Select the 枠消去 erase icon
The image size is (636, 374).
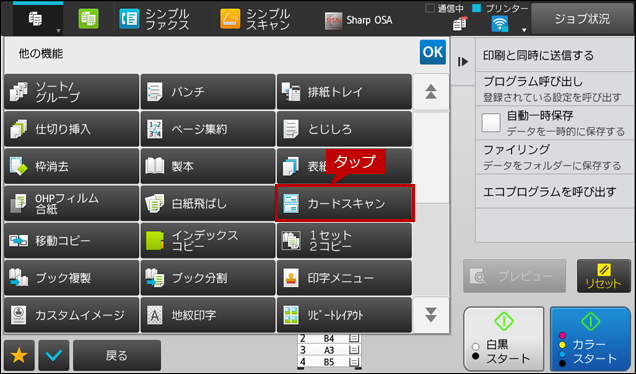[x=19, y=166]
